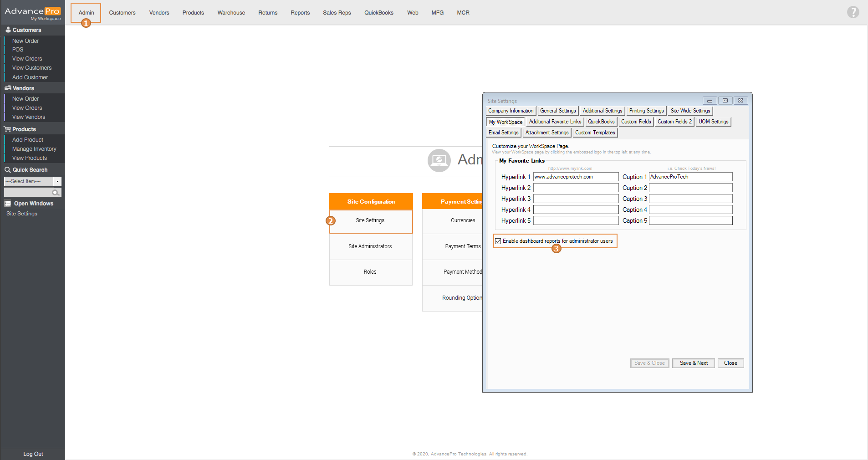Open the QuickBooks settings tab
The image size is (868, 460).
[x=601, y=122]
